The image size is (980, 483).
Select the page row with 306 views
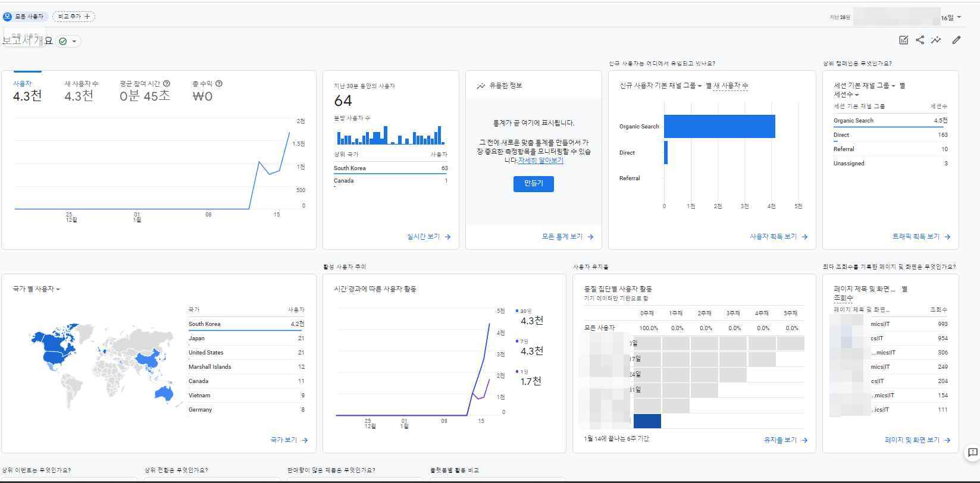click(x=890, y=353)
